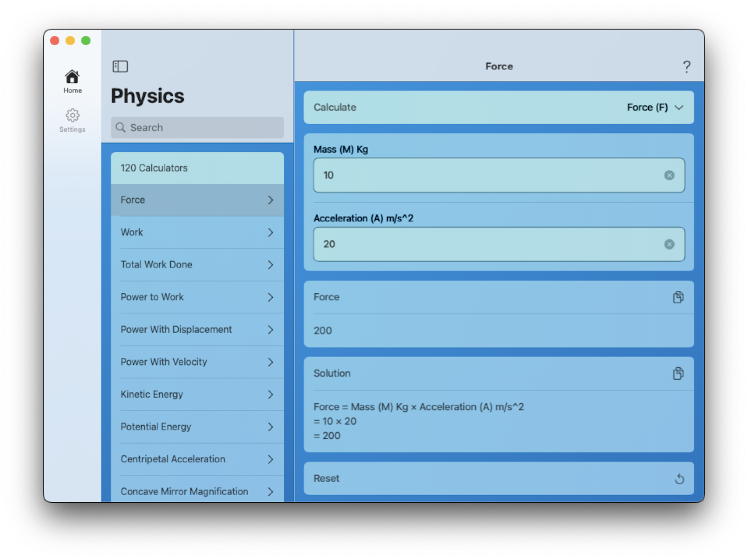Click the search magnifier icon

pyautogui.click(x=121, y=128)
